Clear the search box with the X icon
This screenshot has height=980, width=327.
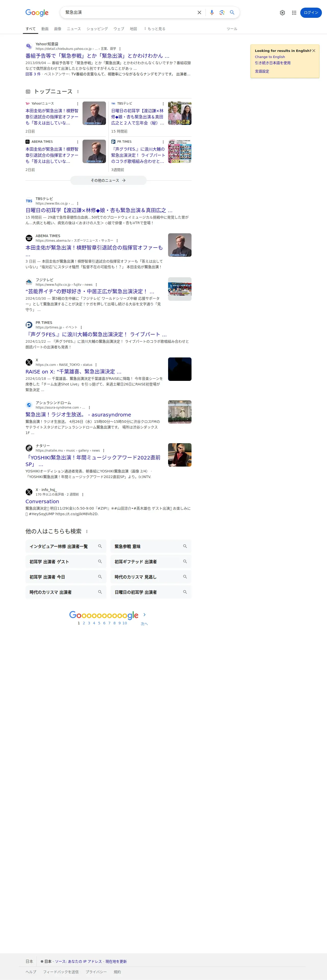199,12
